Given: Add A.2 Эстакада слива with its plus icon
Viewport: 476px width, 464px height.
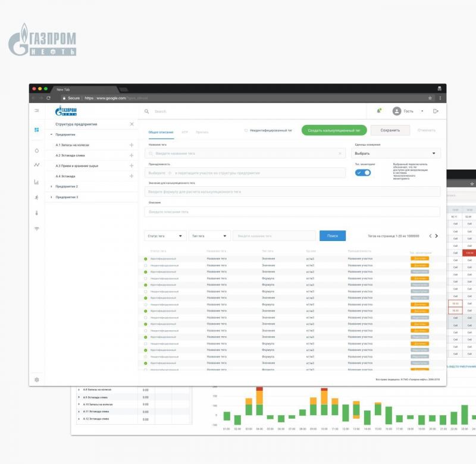Looking at the screenshot, I should 131,155.
